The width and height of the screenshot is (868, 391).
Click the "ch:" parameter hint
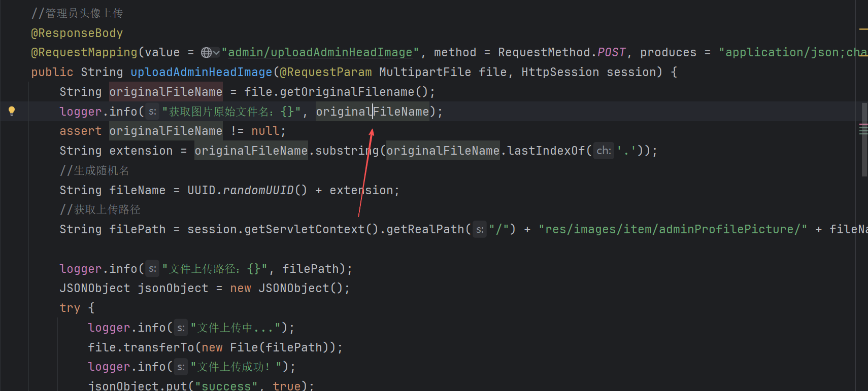[604, 151]
